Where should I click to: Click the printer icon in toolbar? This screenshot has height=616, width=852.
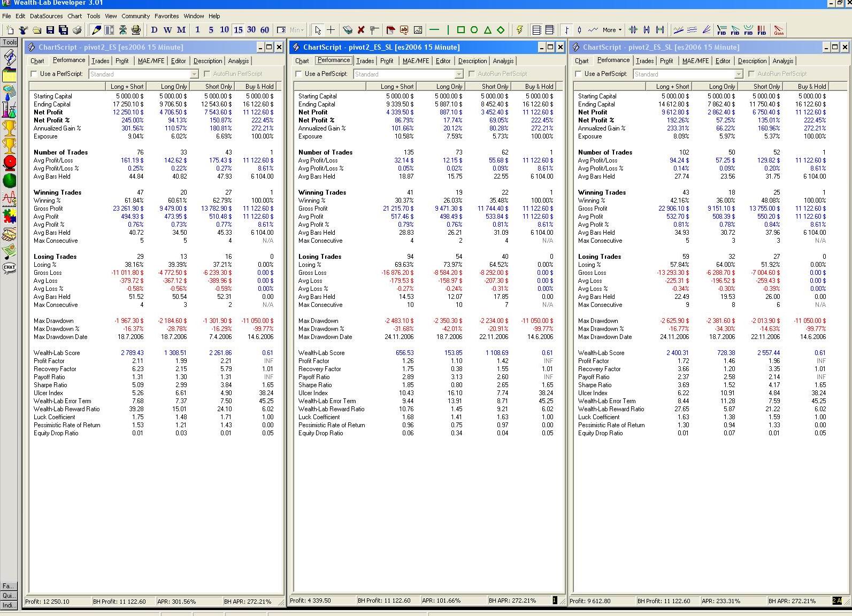click(77, 30)
